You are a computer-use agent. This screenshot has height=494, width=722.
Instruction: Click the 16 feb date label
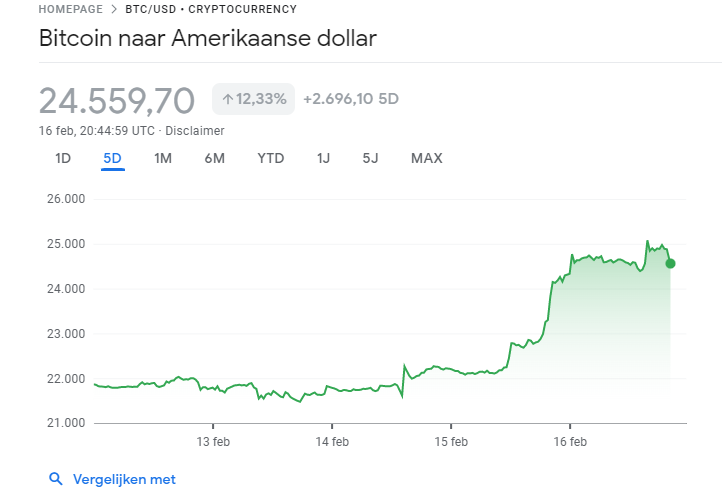point(569,441)
